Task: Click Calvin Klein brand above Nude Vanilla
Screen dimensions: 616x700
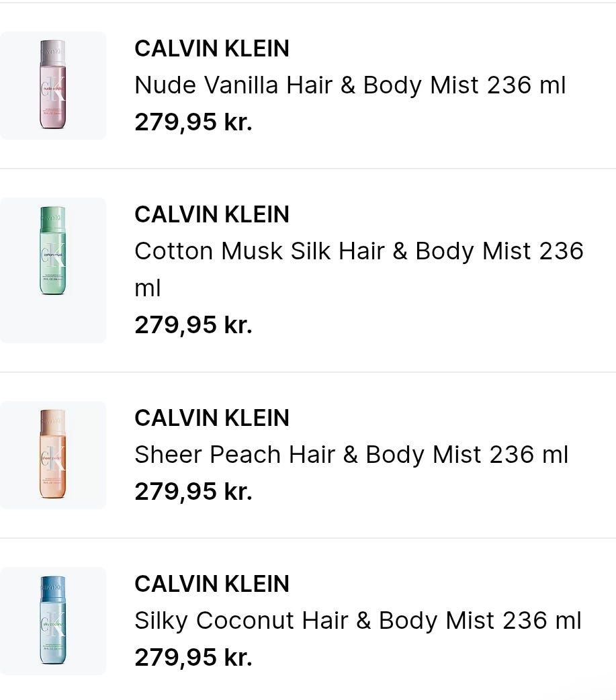Action: coord(212,48)
